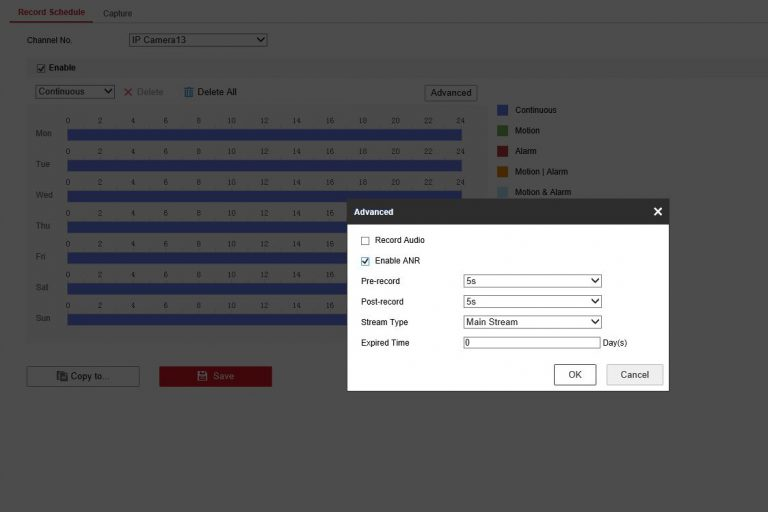The height and width of the screenshot is (512, 768).
Task: Select the blue Continuous legend swatch
Action: tap(503, 110)
